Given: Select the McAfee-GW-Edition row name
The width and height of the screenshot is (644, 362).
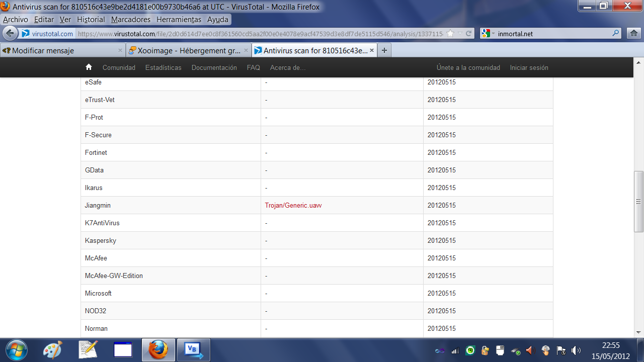Looking at the screenshot, I should [114, 276].
